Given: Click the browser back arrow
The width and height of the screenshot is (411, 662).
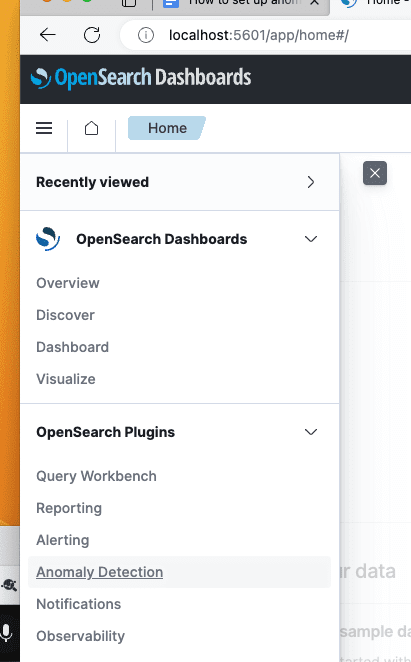Looking at the screenshot, I should pyautogui.click(x=48, y=35).
